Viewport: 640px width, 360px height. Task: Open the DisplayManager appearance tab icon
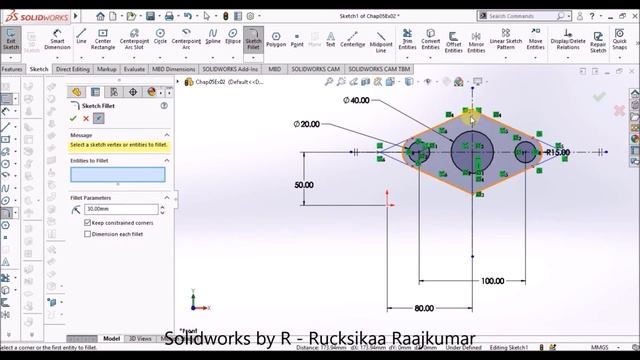click(x=151, y=92)
